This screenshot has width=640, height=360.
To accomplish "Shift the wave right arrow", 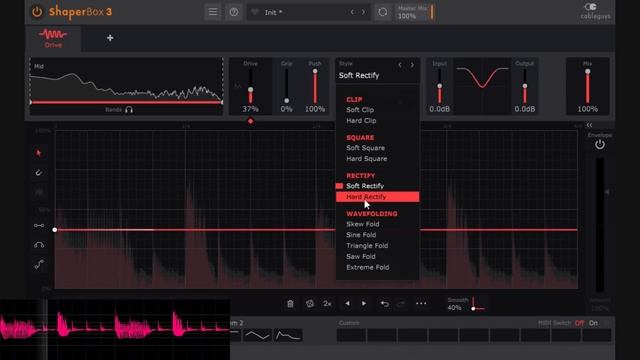I will click(x=364, y=304).
